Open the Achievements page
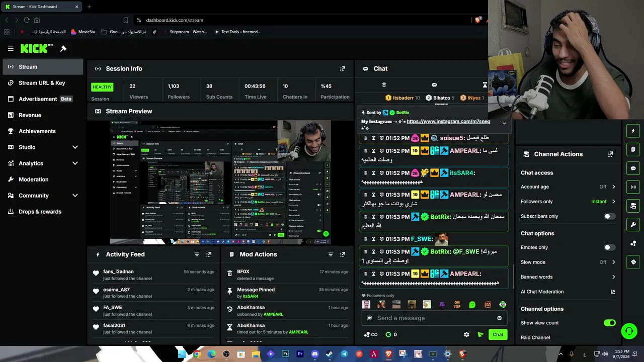Image resolution: width=644 pixels, height=362 pixels. pyautogui.click(x=43, y=131)
